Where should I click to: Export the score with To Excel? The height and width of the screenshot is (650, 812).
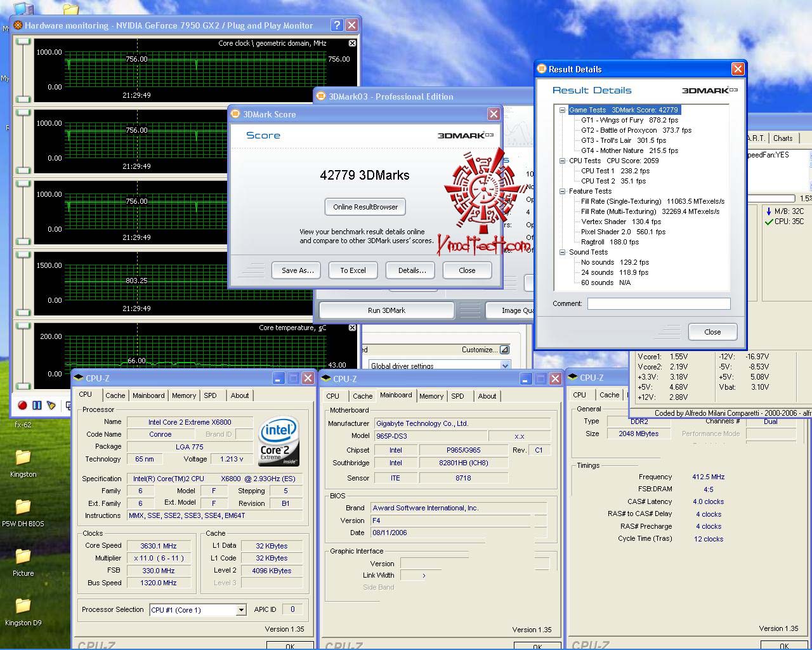click(x=353, y=270)
